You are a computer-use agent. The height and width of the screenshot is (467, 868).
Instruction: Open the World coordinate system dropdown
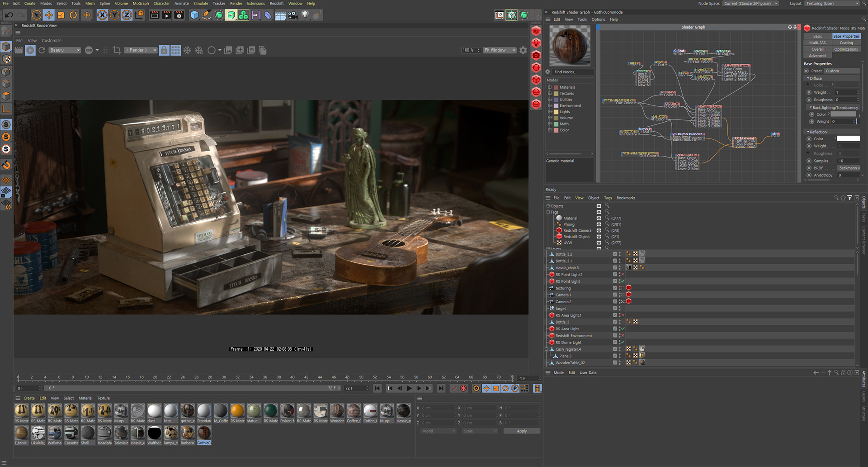coord(439,431)
